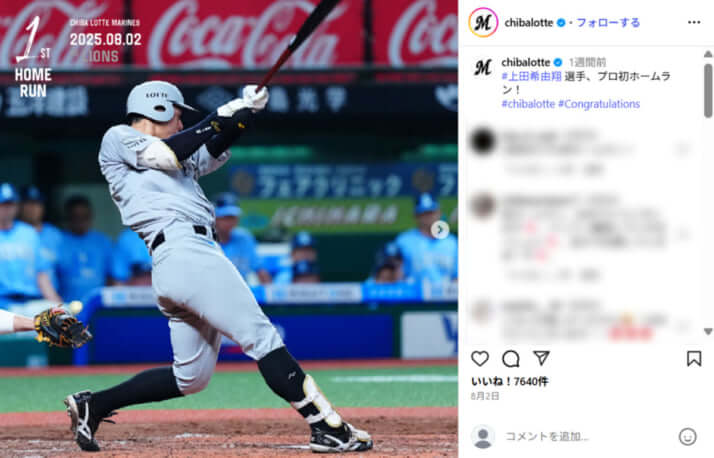The height and width of the screenshot is (458, 714).
Task: Share post using paper plane icon
Action: [x=541, y=358]
